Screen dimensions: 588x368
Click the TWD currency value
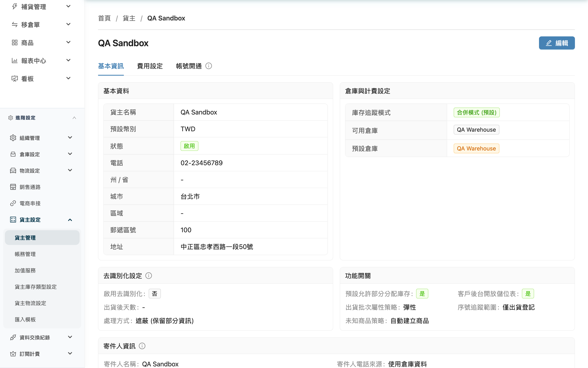coord(188,129)
